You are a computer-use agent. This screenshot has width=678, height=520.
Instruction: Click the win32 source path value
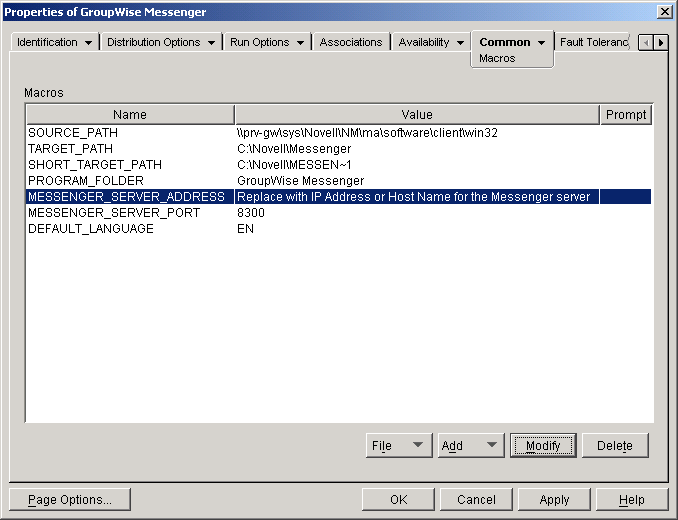tap(367, 133)
